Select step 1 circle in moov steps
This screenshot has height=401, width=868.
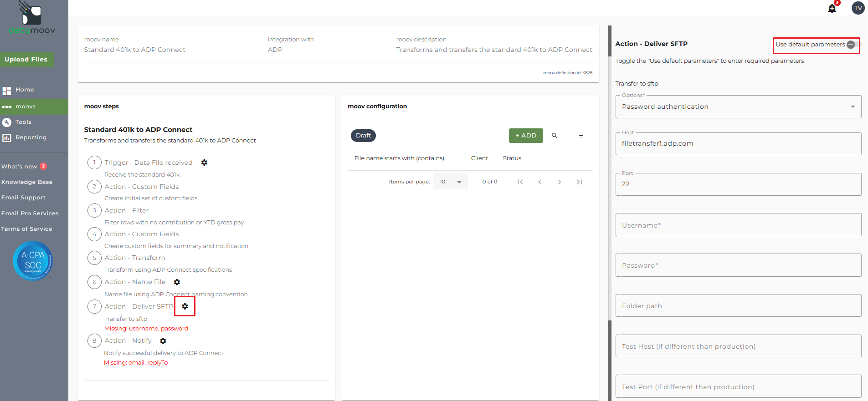[94, 162]
